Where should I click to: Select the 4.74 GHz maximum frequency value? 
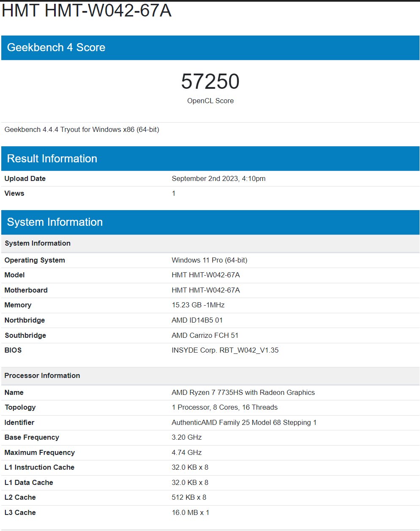point(187,452)
